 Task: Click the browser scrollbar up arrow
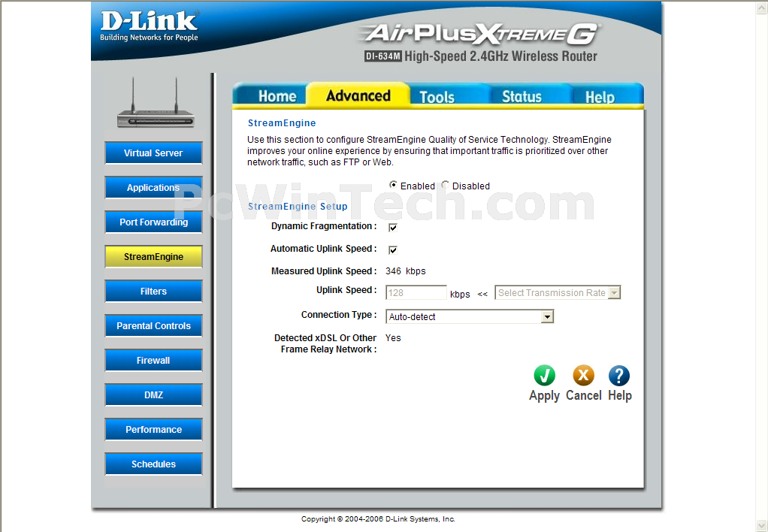coord(763,6)
